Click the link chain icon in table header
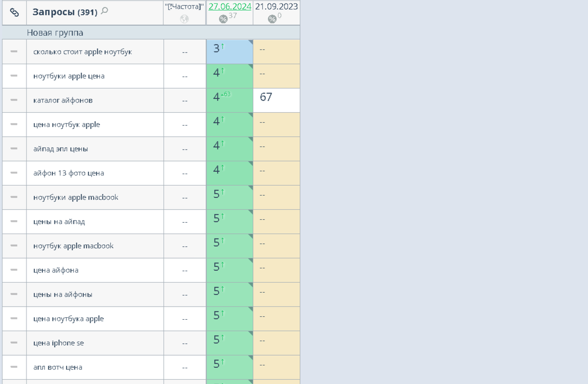588x384 pixels. (14, 13)
